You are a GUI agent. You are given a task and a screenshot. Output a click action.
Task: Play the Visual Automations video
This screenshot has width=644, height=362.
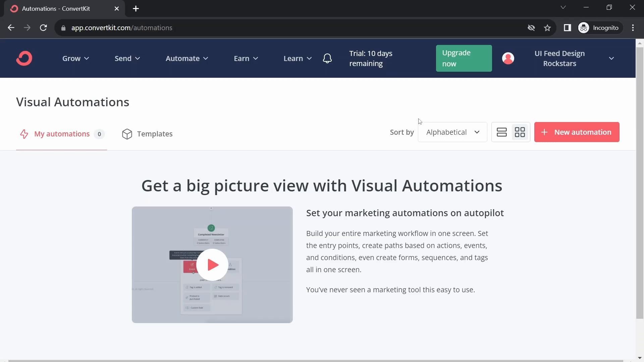(x=212, y=265)
